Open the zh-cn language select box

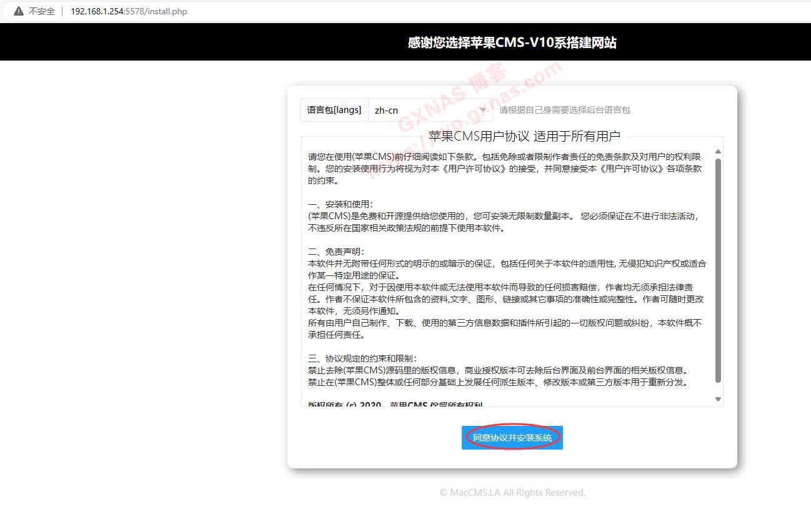425,110
